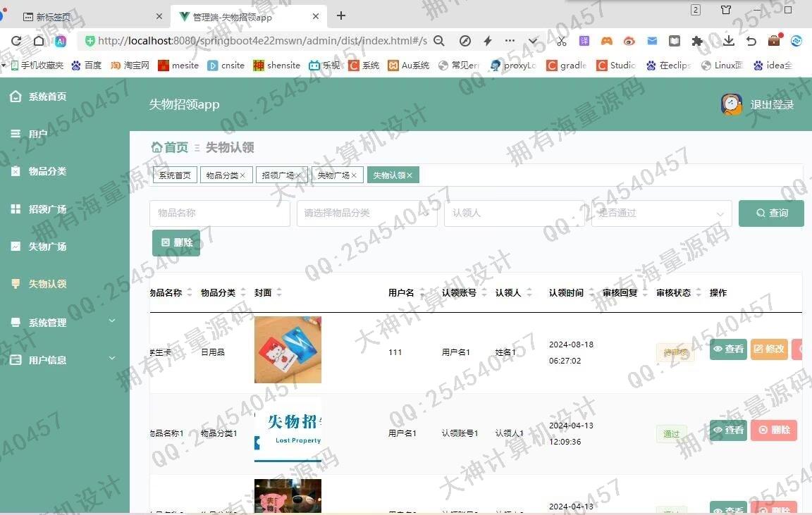
Task: Click the 首页 breadcrumb link
Action: coord(176,147)
